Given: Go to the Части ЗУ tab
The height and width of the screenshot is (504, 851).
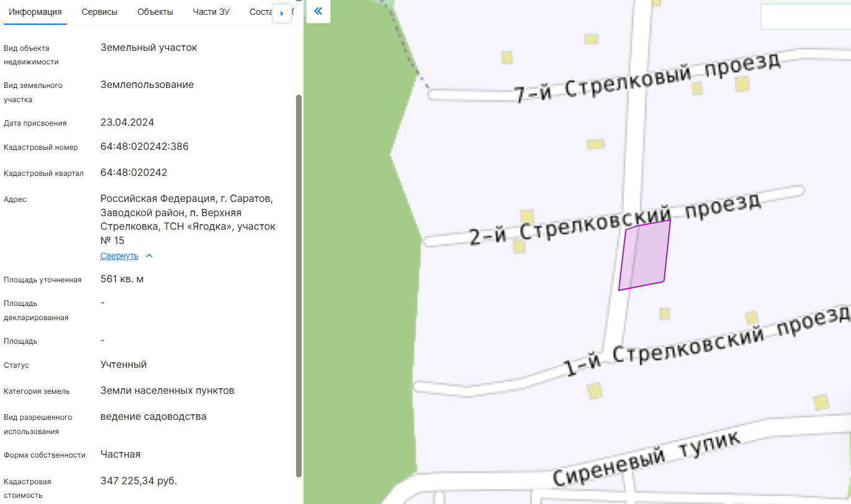Looking at the screenshot, I should pyautogui.click(x=211, y=12).
